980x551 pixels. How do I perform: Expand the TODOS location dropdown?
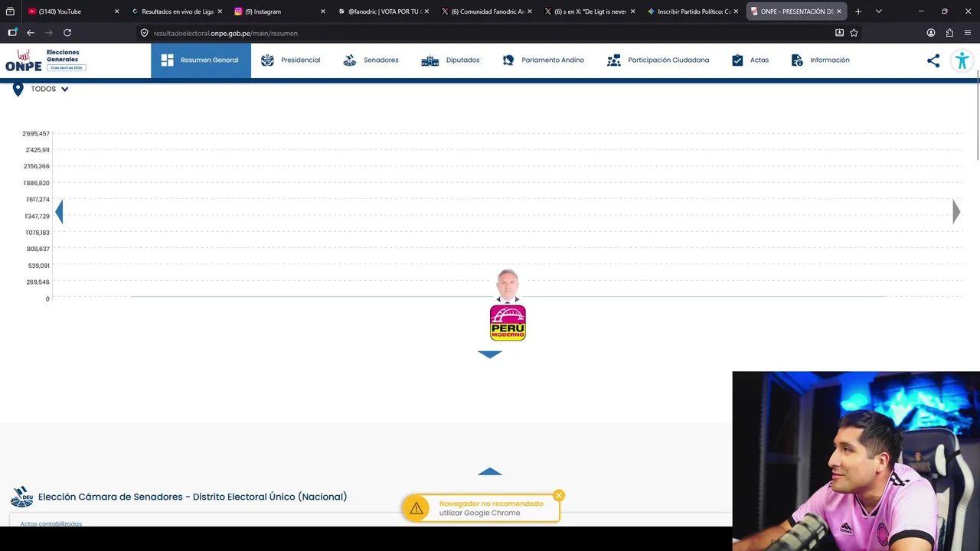coord(50,89)
